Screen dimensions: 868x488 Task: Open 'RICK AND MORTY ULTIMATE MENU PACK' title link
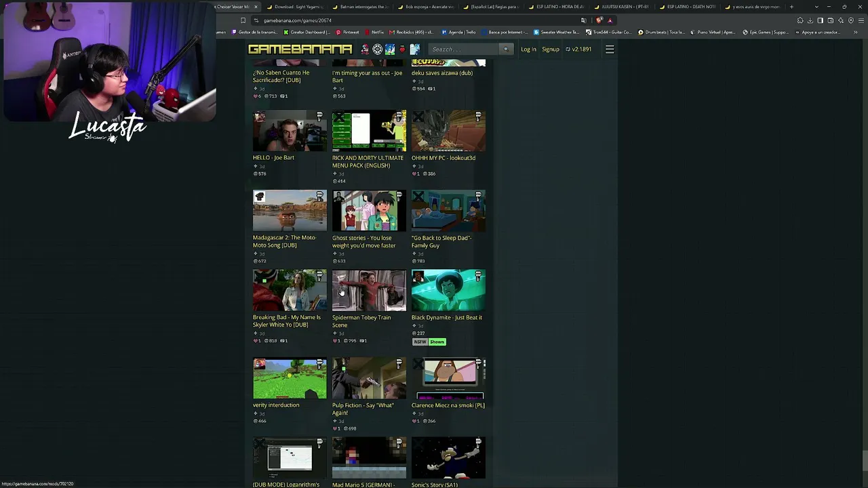tap(368, 162)
